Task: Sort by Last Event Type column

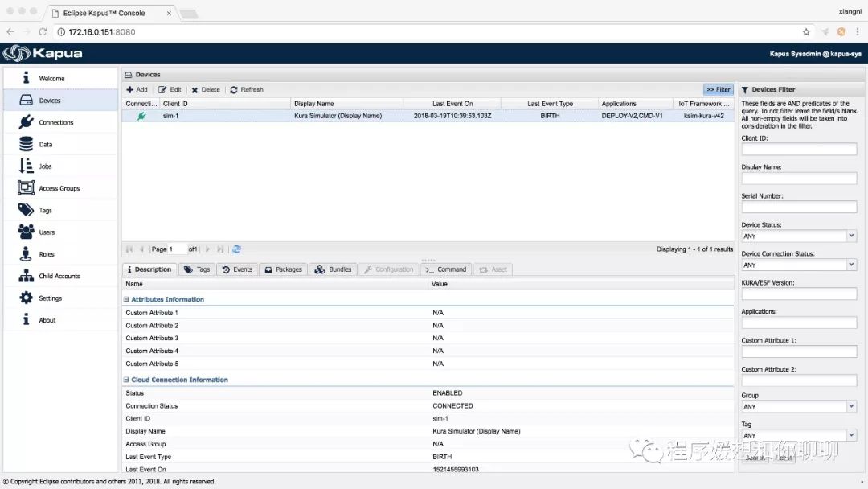Action: coord(550,104)
